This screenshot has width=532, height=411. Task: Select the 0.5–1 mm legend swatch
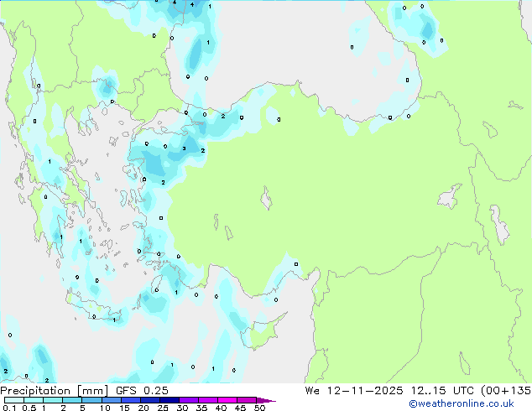[x=34, y=400]
